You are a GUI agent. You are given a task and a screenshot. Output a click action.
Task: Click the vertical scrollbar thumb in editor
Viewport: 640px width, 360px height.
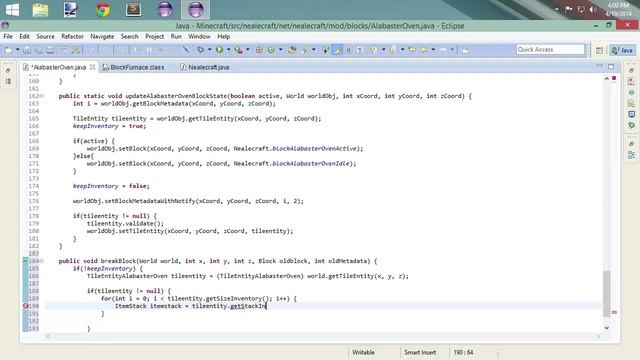click(607, 294)
